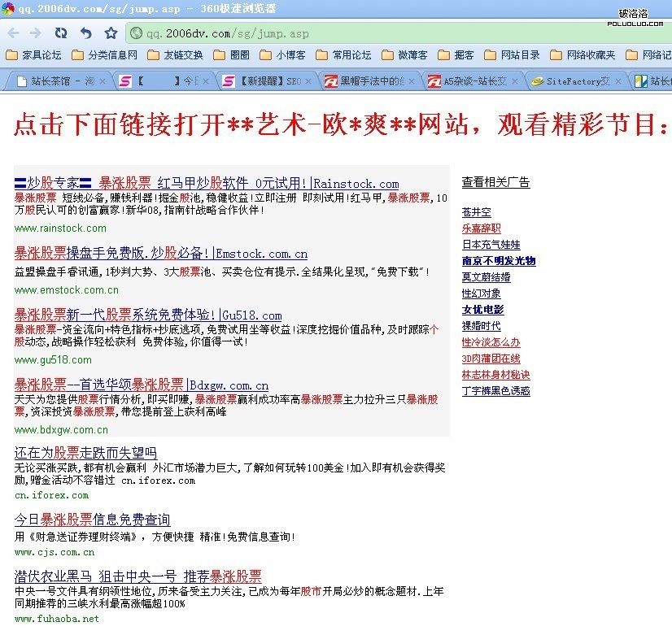Bookmark this page with star icon
This screenshot has height=635, width=672.
[111, 33]
